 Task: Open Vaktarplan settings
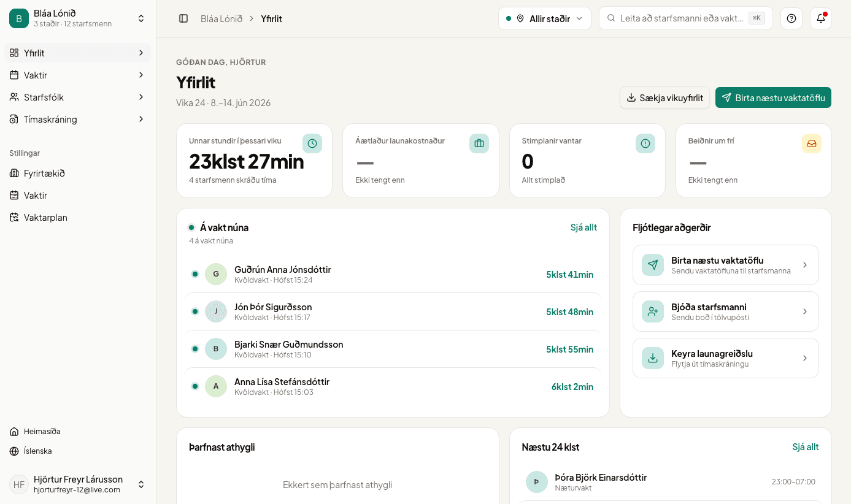coord(78,218)
